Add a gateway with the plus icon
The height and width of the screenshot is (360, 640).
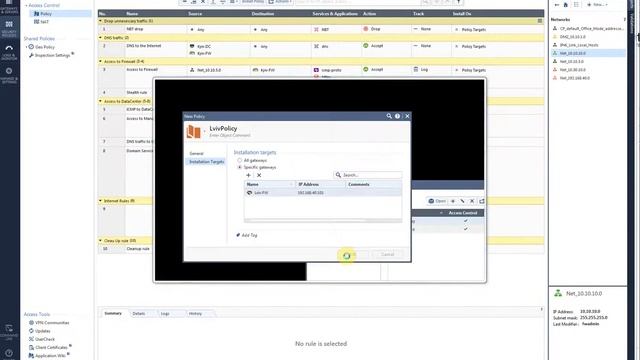pos(248,175)
